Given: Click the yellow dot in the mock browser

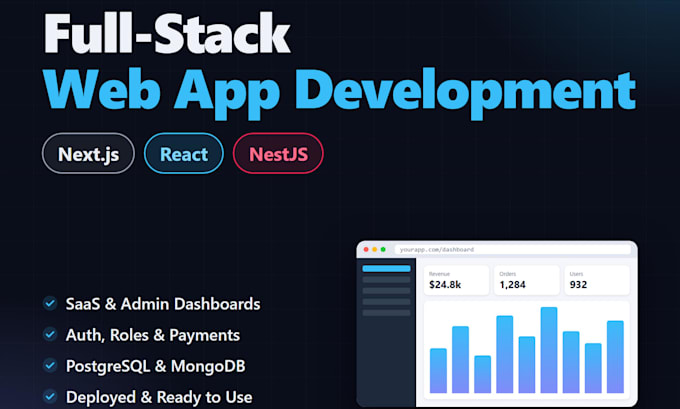Looking at the screenshot, I should coord(375,249).
